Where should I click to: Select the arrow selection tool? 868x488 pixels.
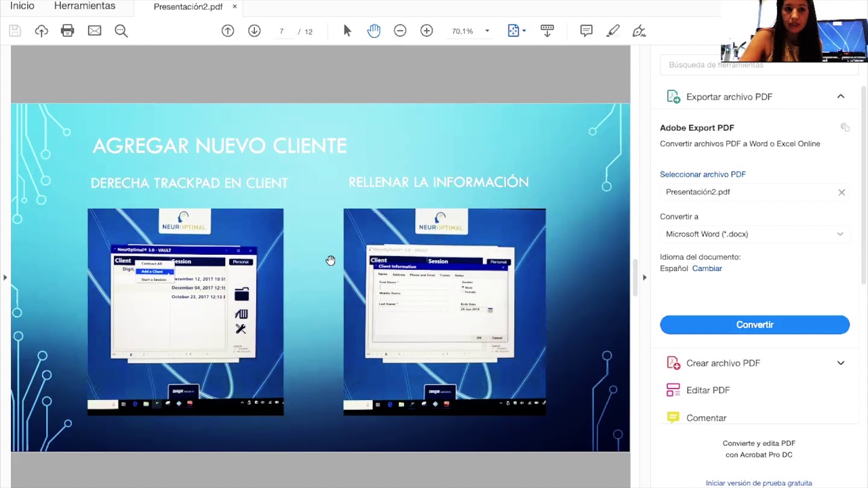pyautogui.click(x=347, y=30)
